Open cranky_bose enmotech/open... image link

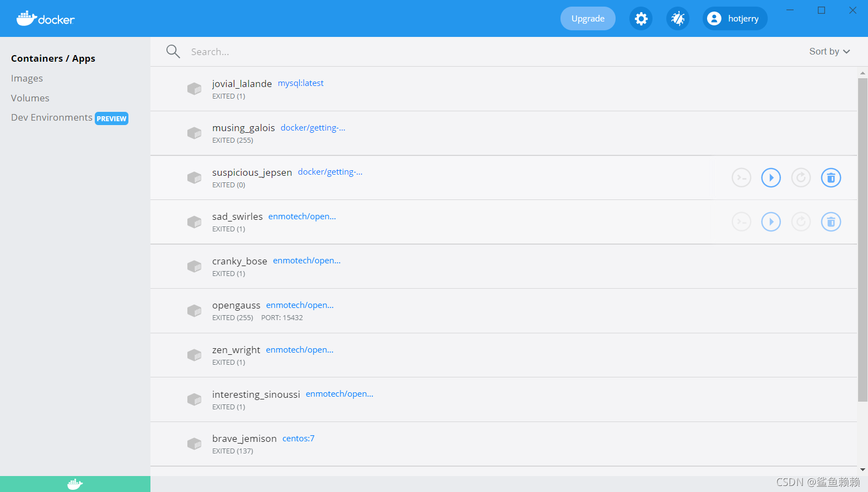click(x=306, y=261)
